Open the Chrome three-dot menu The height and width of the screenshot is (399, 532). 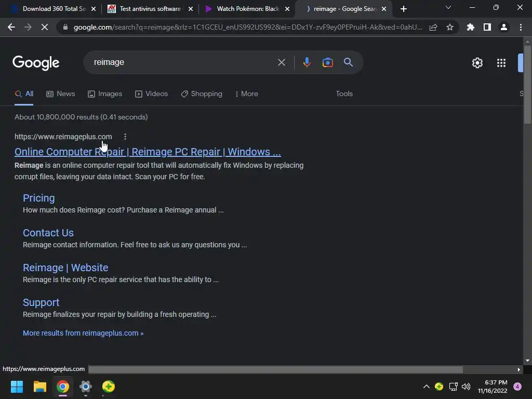[521, 27]
